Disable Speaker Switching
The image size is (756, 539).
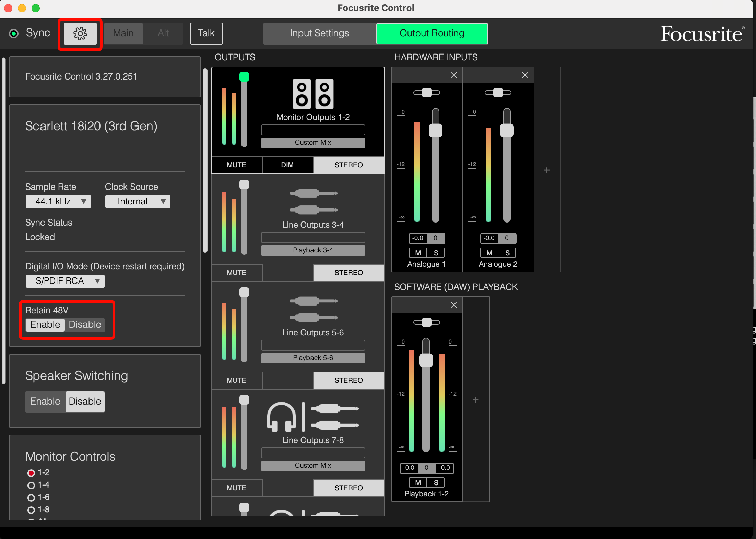[85, 402]
